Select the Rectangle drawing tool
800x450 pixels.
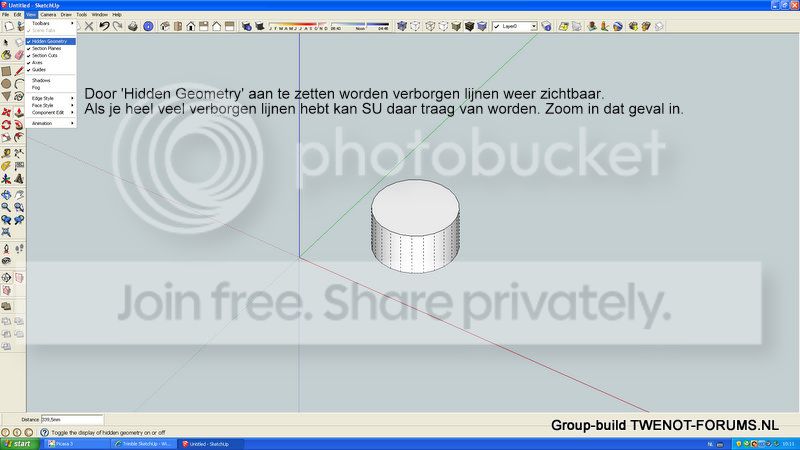point(6,71)
